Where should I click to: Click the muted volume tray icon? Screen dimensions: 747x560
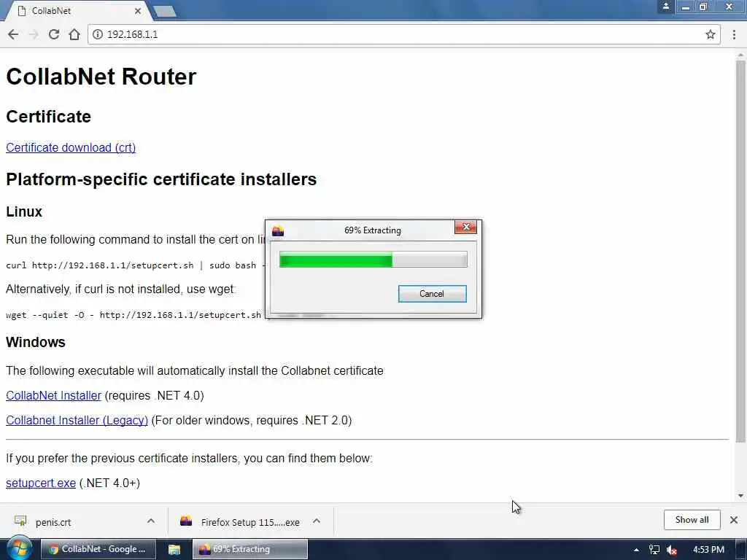[x=672, y=550]
